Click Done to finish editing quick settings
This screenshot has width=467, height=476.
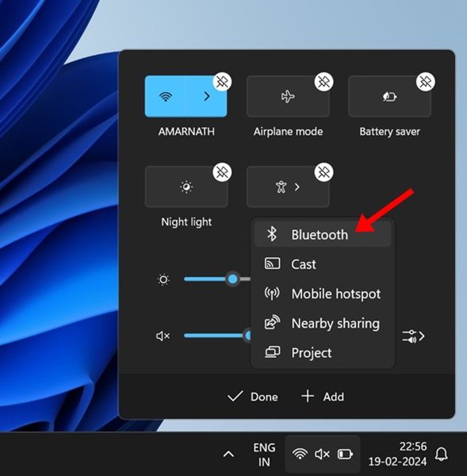[x=253, y=397]
